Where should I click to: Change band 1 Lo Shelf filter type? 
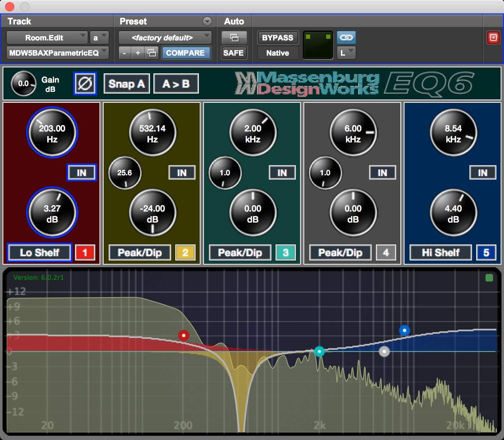(40, 252)
